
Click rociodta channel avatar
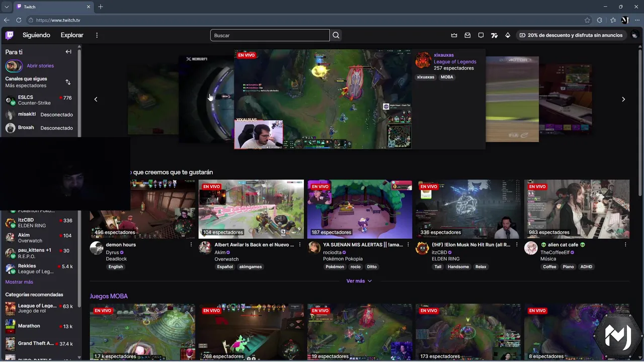tap(314, 248)
